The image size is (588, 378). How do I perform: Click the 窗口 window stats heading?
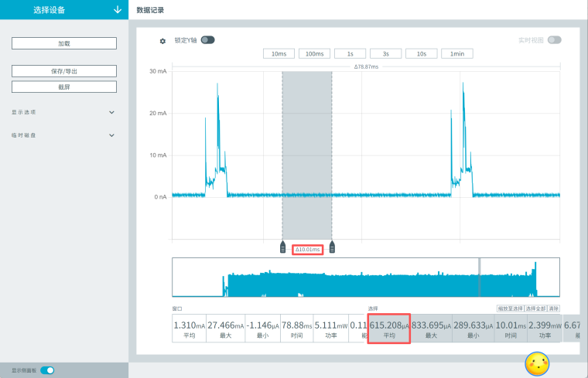(177, 308)
